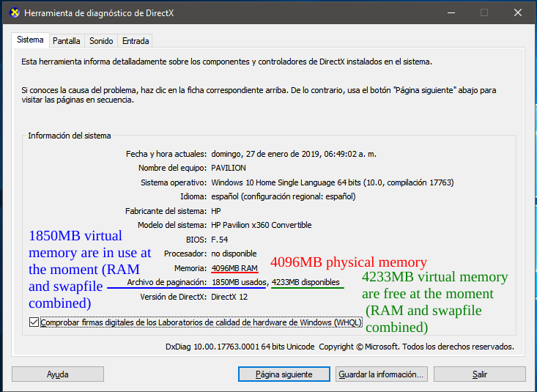Go to Página siguiente

click(284, 374)
